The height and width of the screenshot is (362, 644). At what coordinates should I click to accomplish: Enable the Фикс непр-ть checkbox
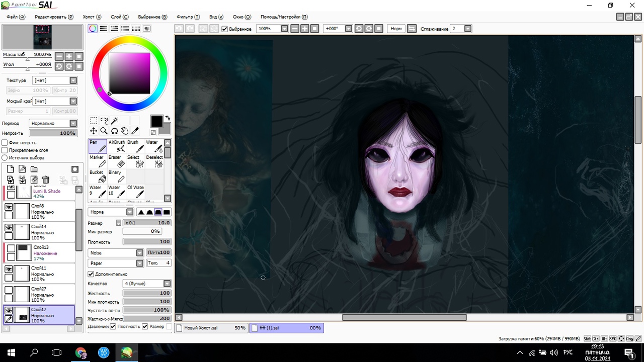pyautogui.click(x=5, y=143)
